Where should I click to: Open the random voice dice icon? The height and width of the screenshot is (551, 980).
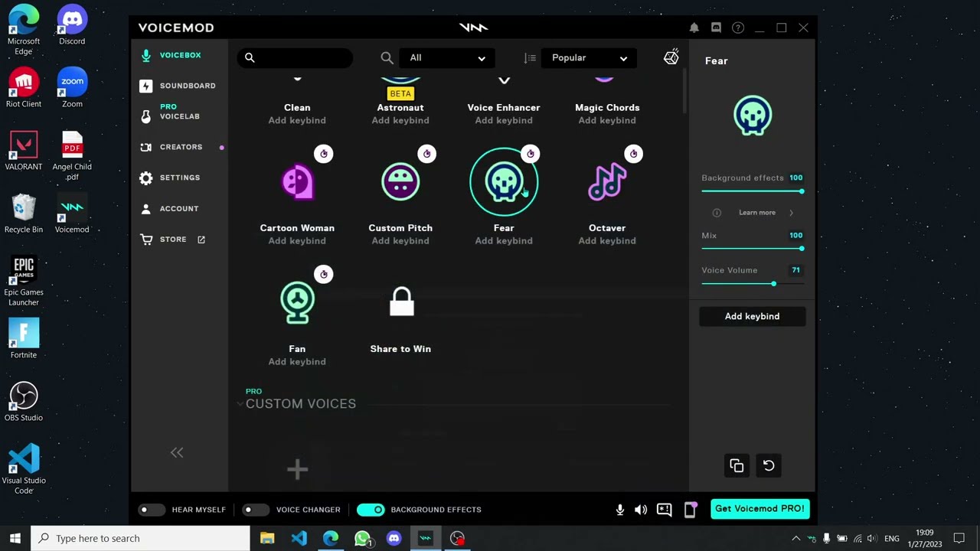(x=671, y=57)
